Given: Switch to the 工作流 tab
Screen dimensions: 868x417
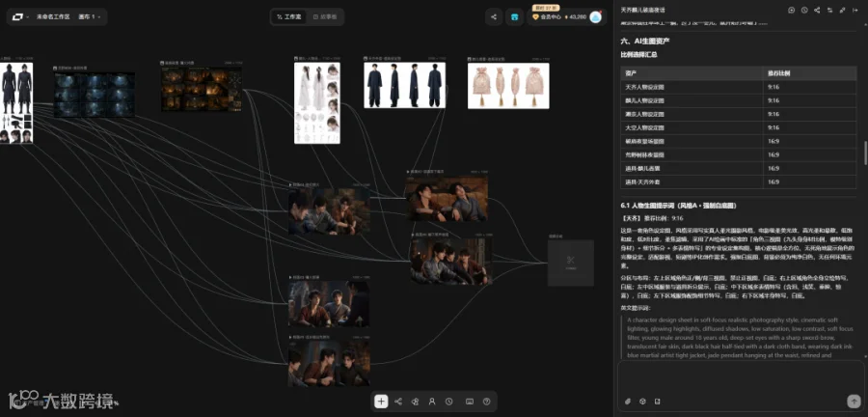Looking at the screenshot, I should tap(288, 17).
